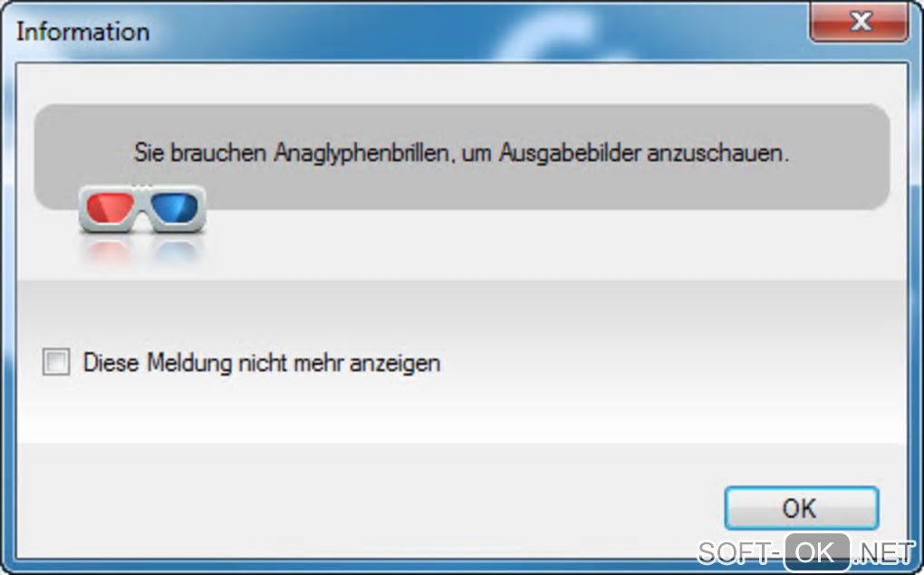
Task: Click the 'OK' box inside the watermark
Action: [x=817, y=552]
